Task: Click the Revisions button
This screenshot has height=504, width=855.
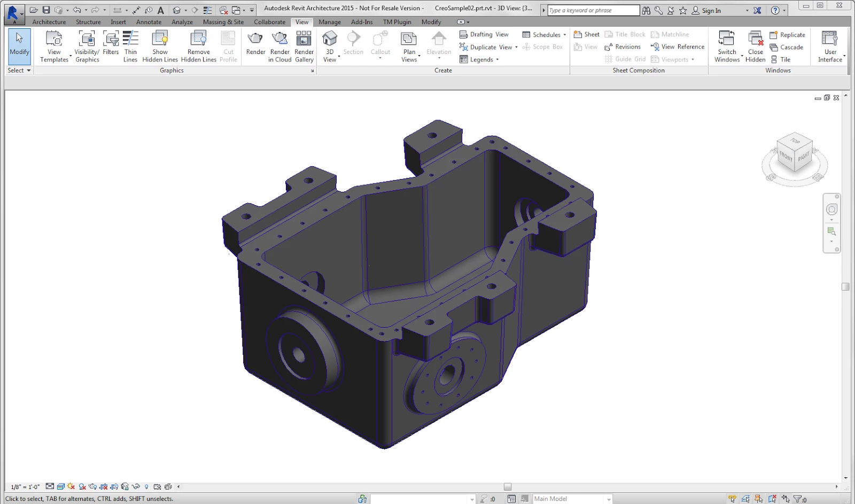Action: tap(623, 47)
